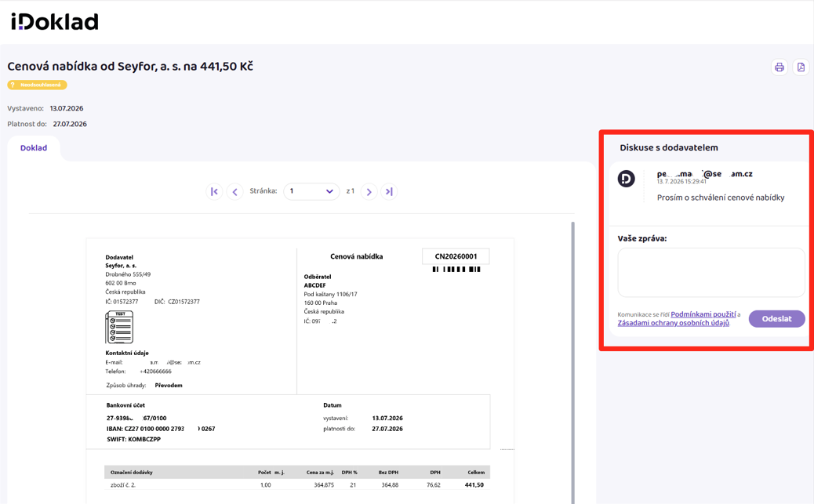Switch to the Doklad tab

pyautogui.click(x=34, y=148)
